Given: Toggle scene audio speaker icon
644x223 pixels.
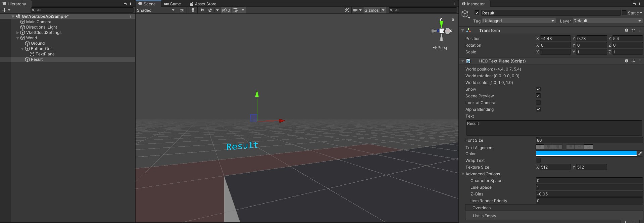Looking at the screenshot, I should 201,10.
